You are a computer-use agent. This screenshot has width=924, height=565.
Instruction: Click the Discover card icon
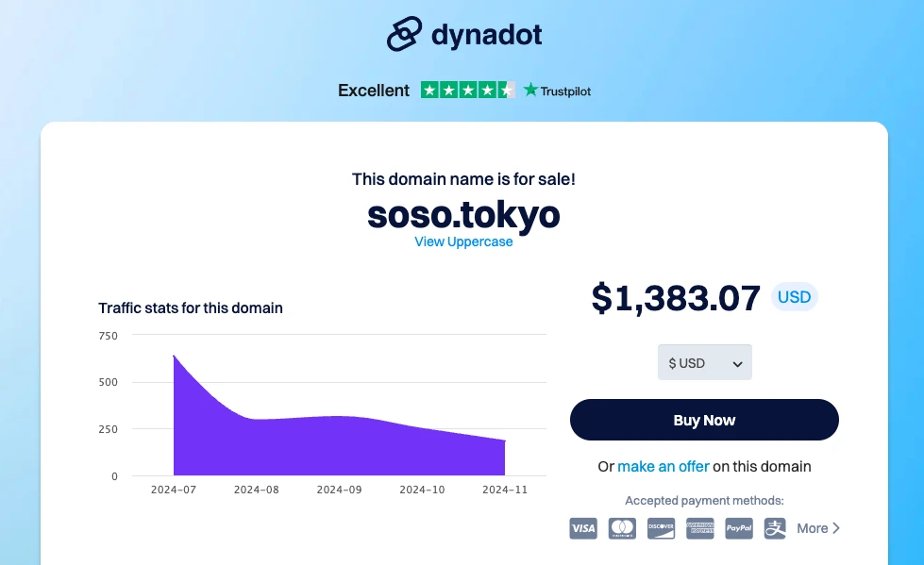click(661, 528)
